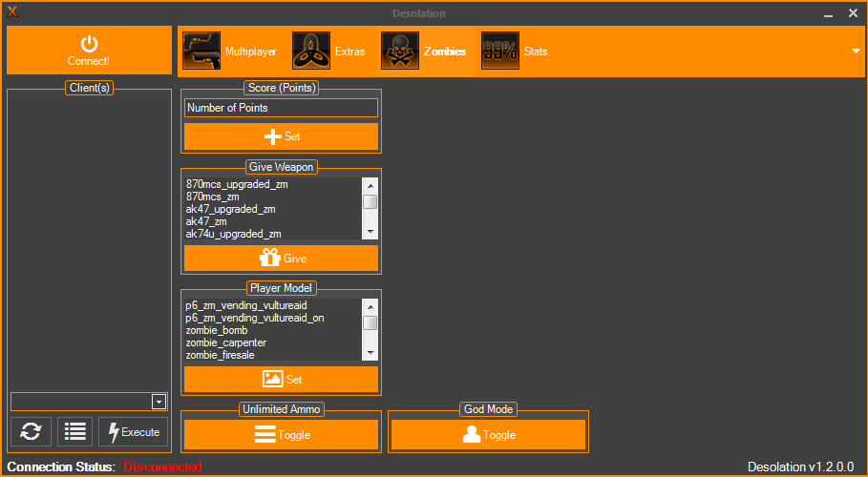The width and height of the screenshot is (868, 477).
Task: Click the client list icon button
Action: [x=75, y=432]
